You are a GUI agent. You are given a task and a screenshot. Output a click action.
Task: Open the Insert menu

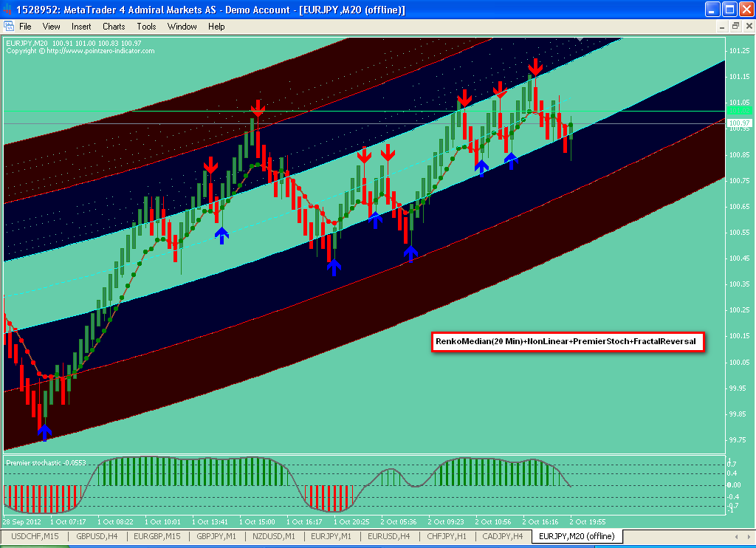[81, 27]
